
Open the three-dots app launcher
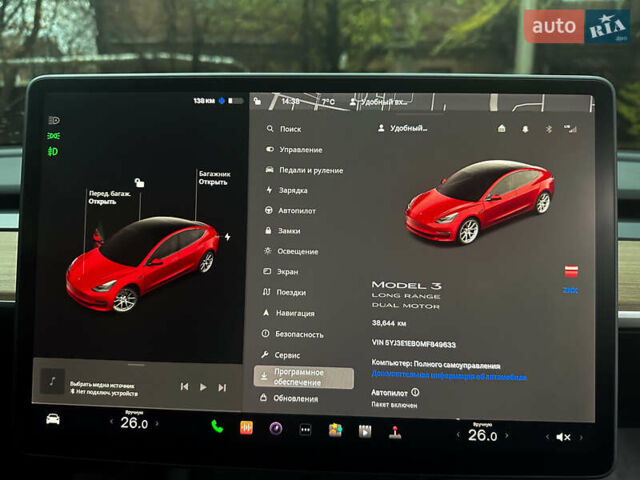pos(305,429)
